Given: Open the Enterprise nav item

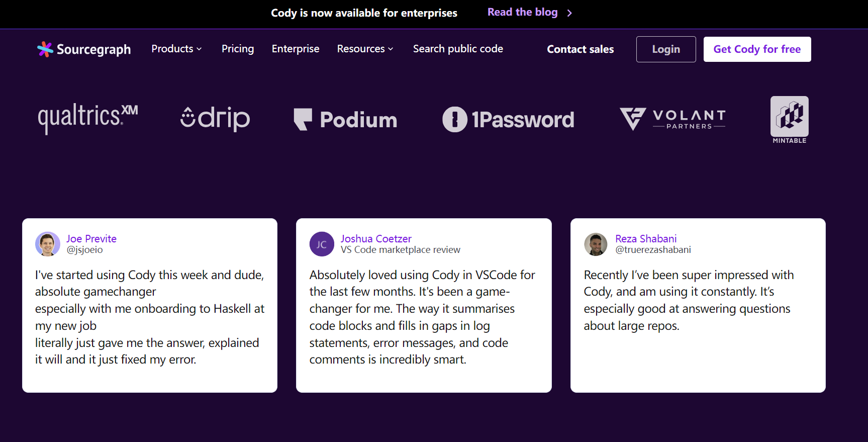Looking at the screenshot, I should point(296,49).
